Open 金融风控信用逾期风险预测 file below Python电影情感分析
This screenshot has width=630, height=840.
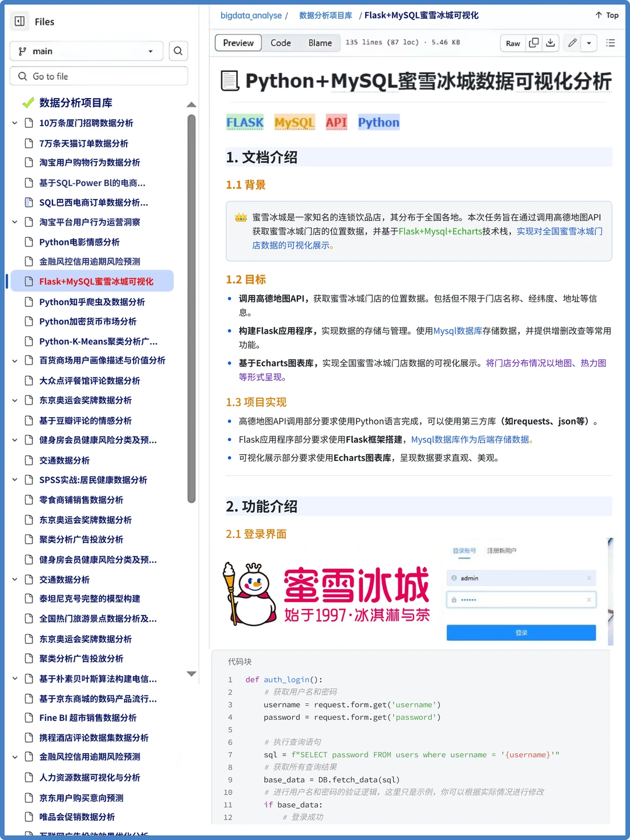[89, 262]
